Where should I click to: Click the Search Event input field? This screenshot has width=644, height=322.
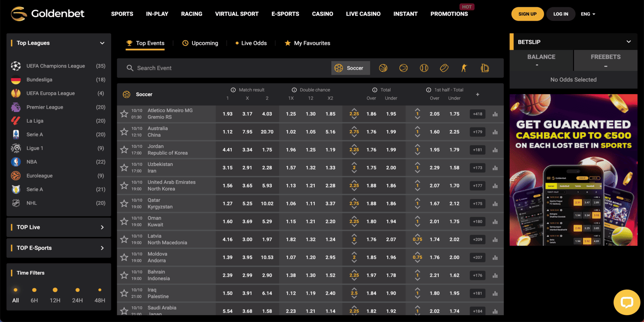click(x=225, y=68)
